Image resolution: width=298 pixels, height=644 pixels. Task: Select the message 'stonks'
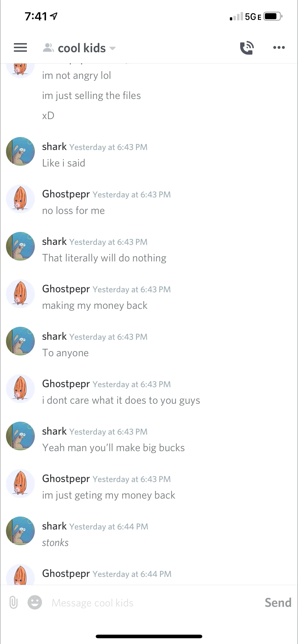[55, 542]
